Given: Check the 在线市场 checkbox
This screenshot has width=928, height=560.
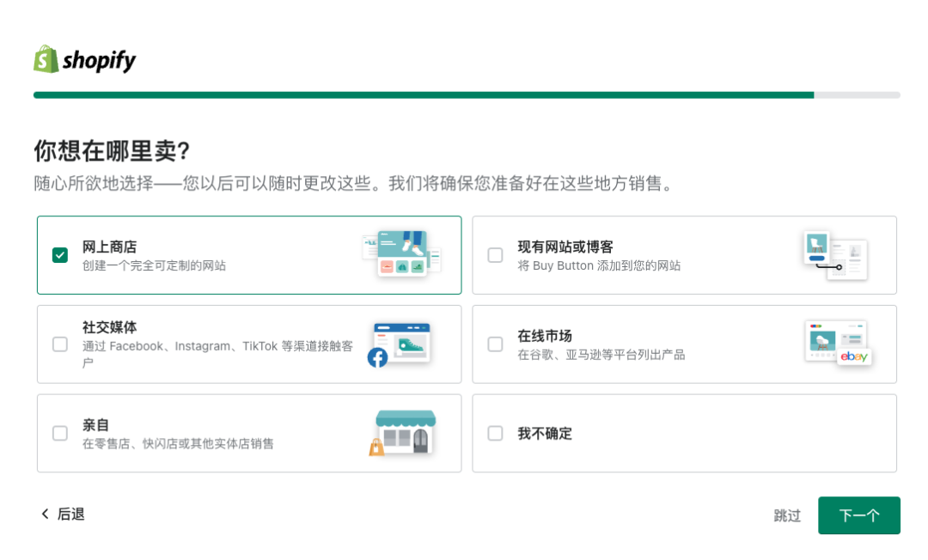Looking at the screenshot, I should (495, 344).
